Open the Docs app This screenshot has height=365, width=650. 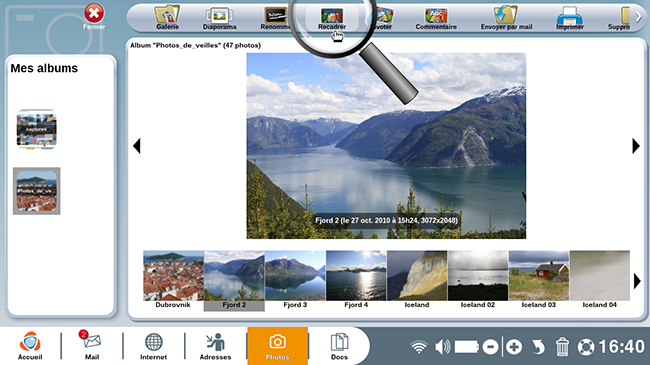339,346
